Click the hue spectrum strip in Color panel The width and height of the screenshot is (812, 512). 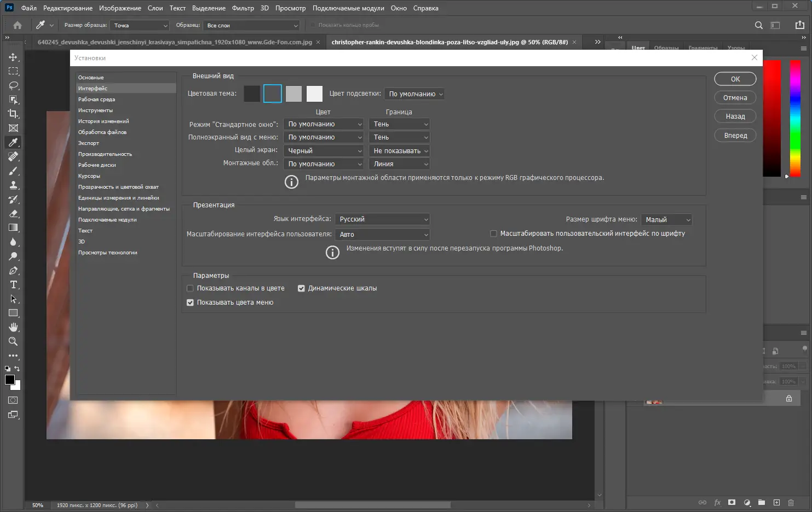click(x=795, y=118)
